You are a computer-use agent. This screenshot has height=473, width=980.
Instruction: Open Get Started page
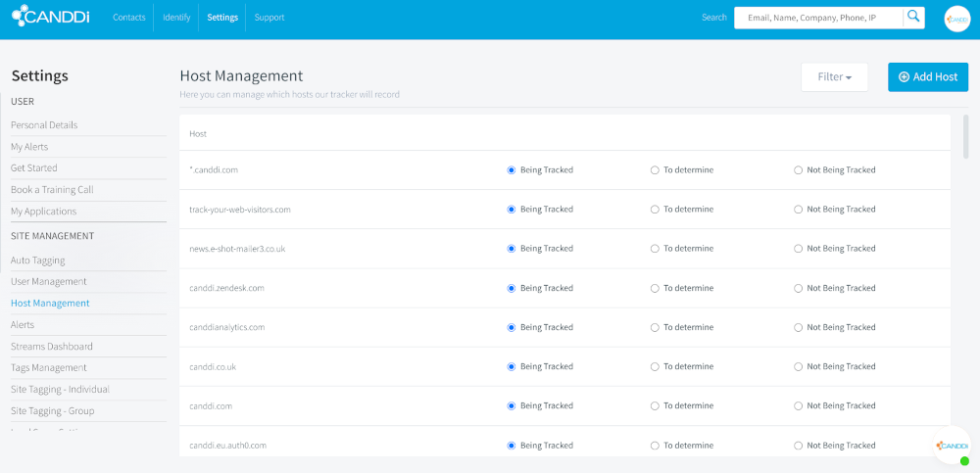[x=33, y=168]
